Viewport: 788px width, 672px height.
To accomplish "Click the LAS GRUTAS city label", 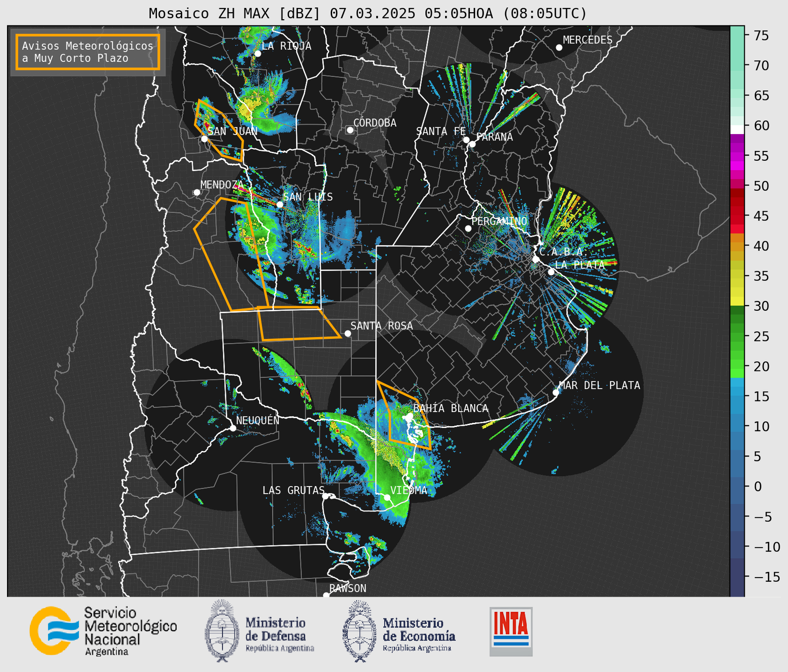I will pos(293,490).
